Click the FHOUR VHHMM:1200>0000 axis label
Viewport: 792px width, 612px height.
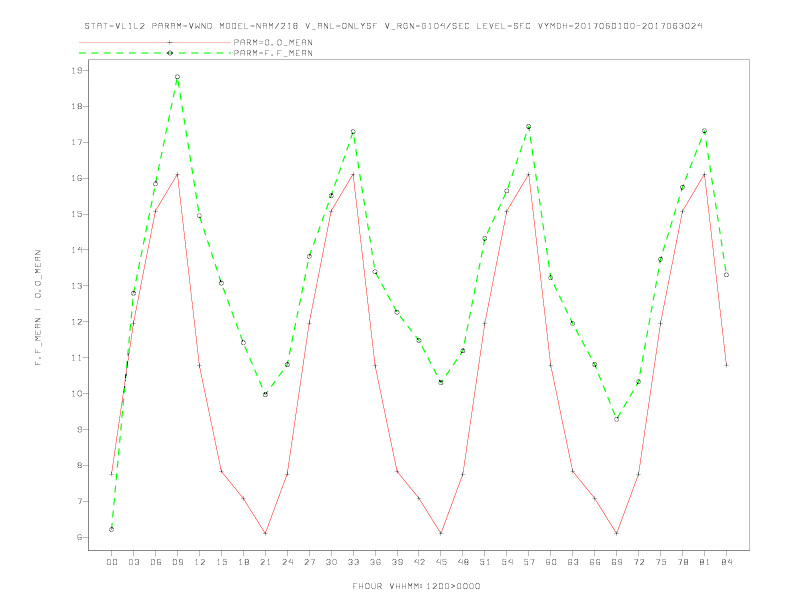point(416,586)
